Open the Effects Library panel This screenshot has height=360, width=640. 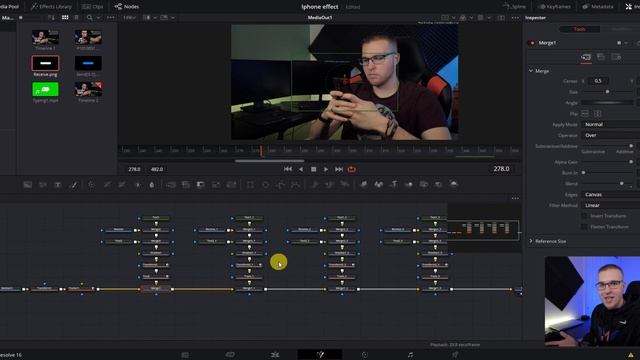(51, 7)
